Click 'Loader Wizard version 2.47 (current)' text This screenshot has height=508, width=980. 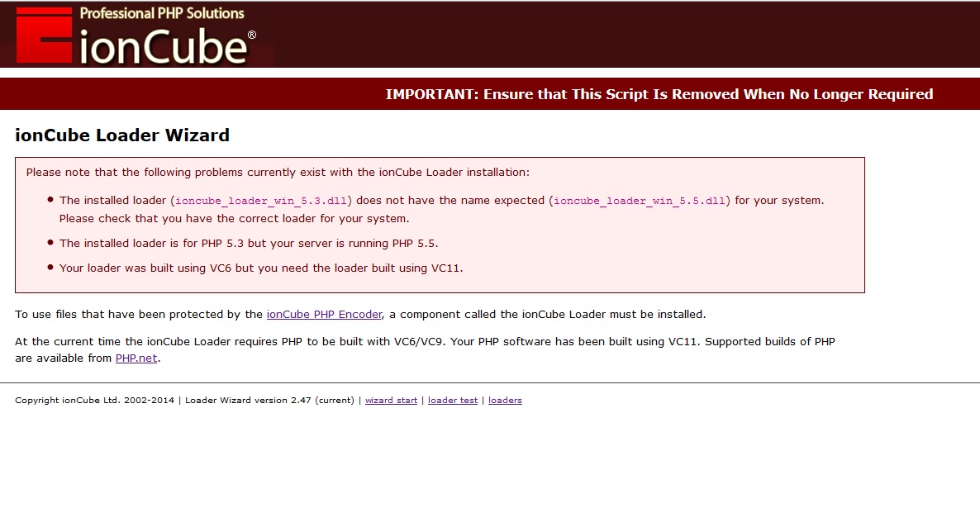[x=269, y=401]
